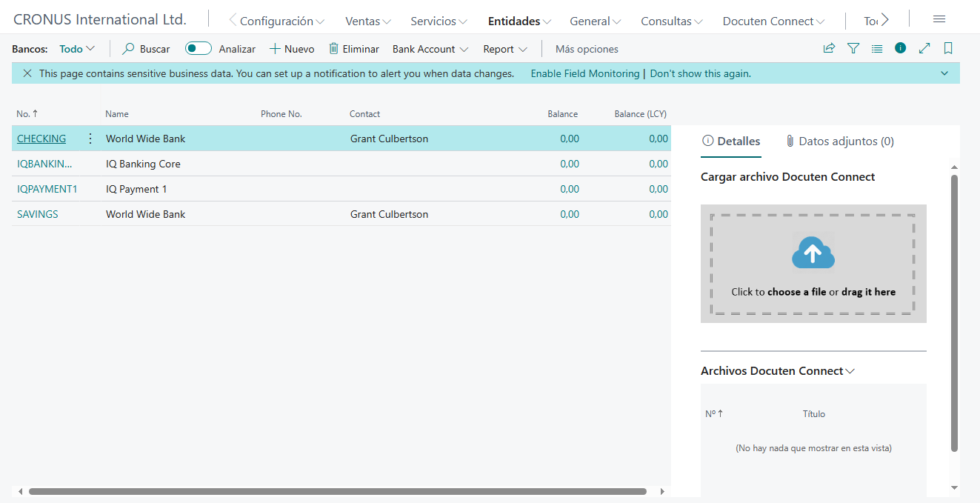Open the SAVINGS bank account link

[38, 214]
